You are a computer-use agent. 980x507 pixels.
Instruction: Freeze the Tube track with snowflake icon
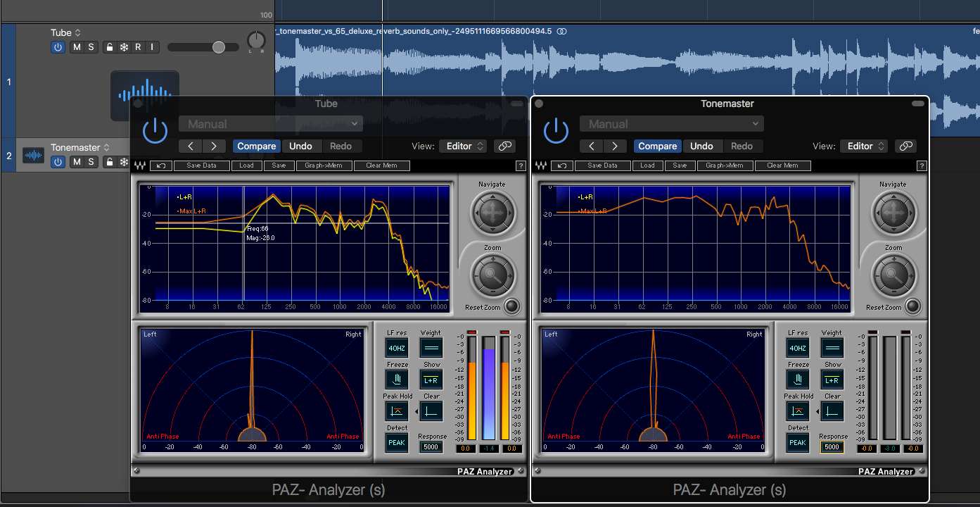click(124, 47)
